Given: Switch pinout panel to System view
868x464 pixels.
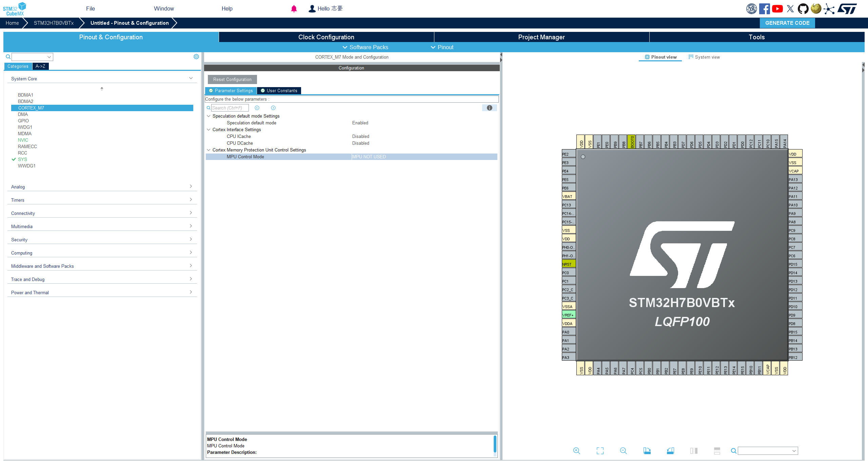Looking at the screenshot, I should [x=707, y=57].
